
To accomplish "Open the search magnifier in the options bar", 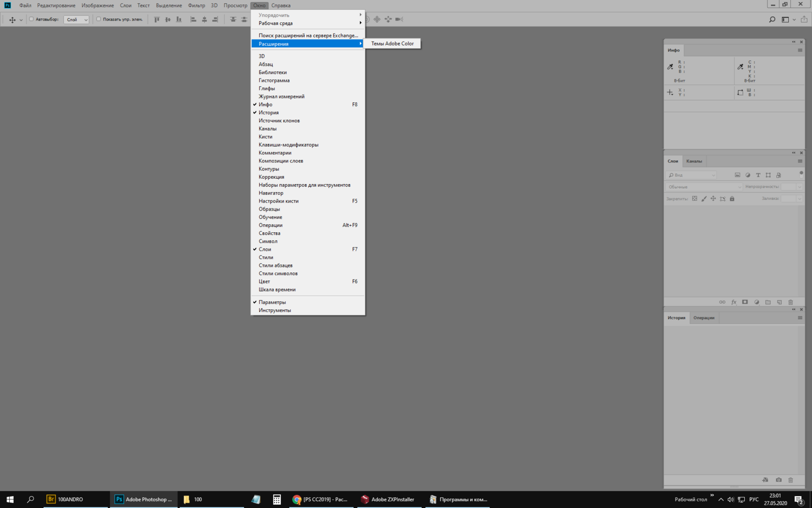I will click(772, 19).
